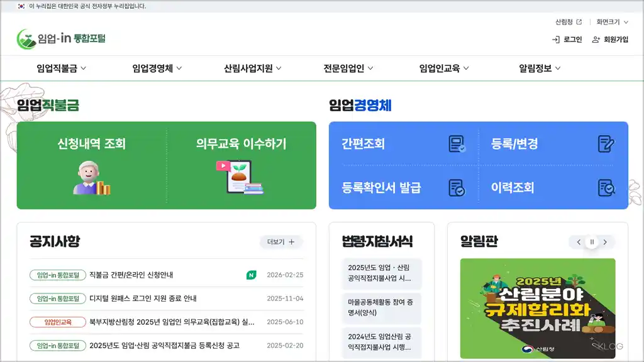Viewport: 644px width, 362px height.
Task: Pause the 알림판 banner autoplay
Action: (x=591, y=242)
